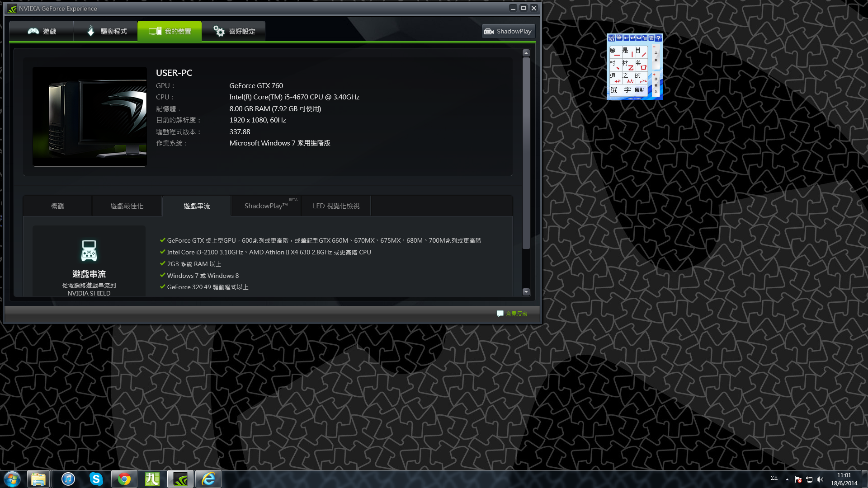Click the 道 grass radical key
The height and width of the screenshot is (488, 868).
tap(616, 78)
